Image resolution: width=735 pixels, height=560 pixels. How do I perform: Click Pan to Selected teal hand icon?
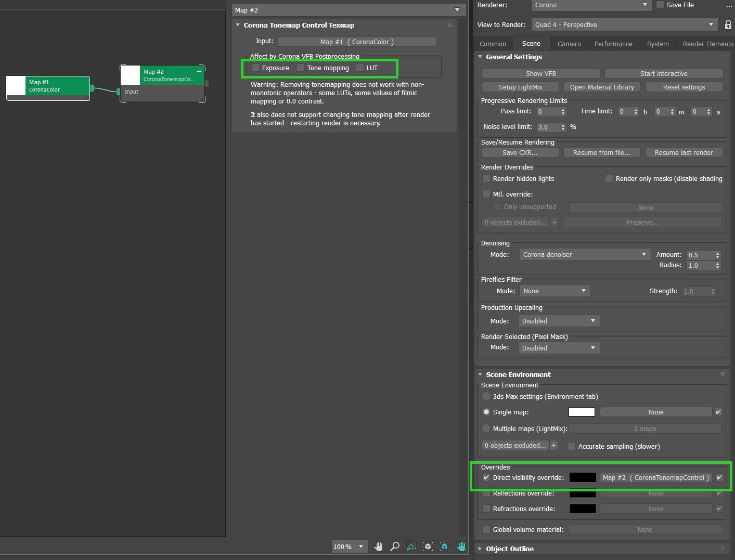point(461,546)
